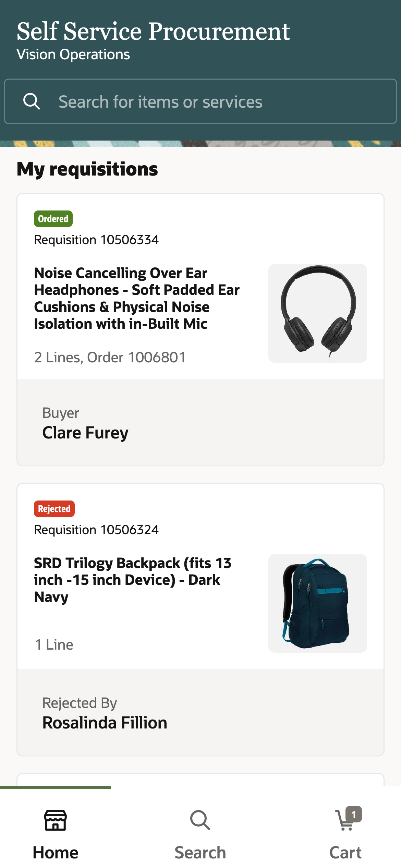Switch to the Cart tab label
This screenshot has width=401, height=868.
345,852
